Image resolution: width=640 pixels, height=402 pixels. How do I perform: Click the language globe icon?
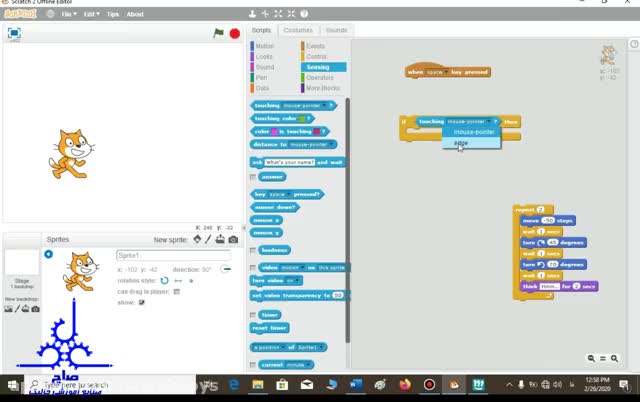coord(49,14)
